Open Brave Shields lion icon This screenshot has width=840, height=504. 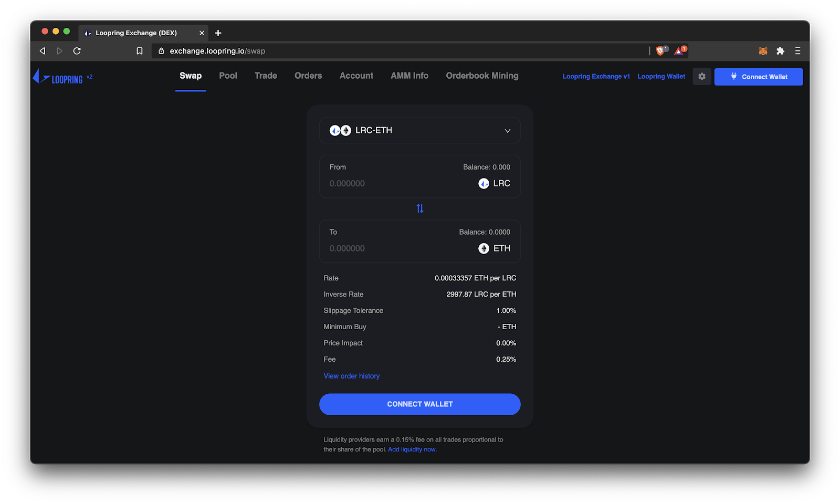pyautogui.click(x=661, y=50)
